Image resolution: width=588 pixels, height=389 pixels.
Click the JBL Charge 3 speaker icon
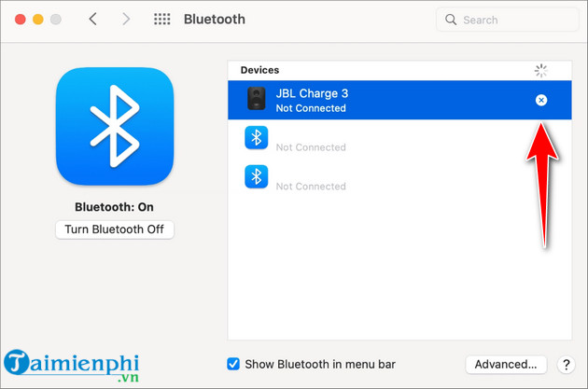tap(257, 98)
